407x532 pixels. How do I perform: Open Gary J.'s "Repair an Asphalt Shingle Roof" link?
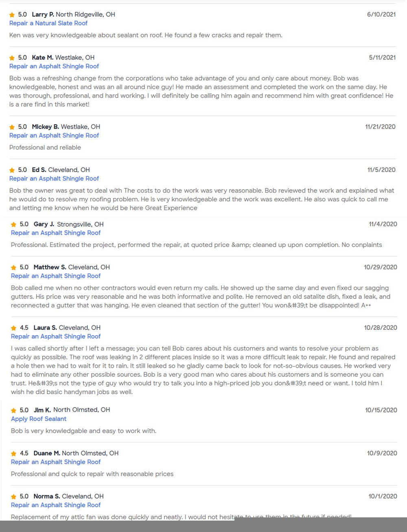[56, 233]
